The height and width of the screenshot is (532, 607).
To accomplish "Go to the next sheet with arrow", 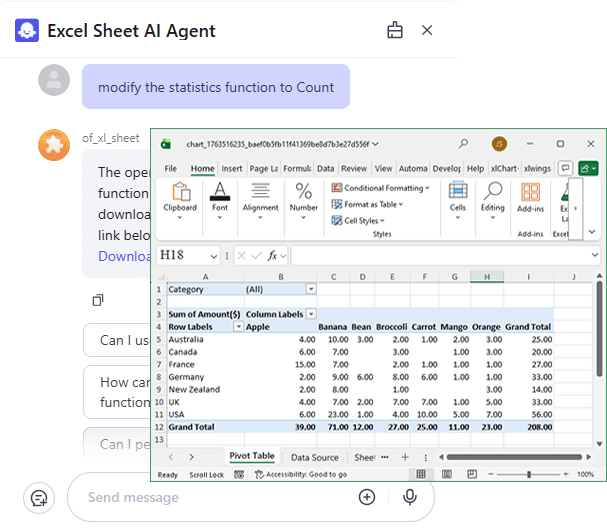I will 191,457.
